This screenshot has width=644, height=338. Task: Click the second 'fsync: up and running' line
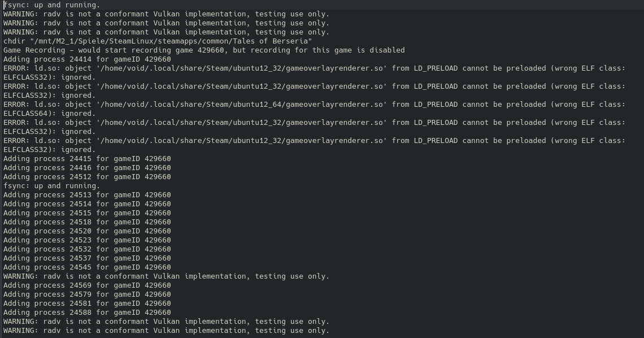[x=51, y=186]
